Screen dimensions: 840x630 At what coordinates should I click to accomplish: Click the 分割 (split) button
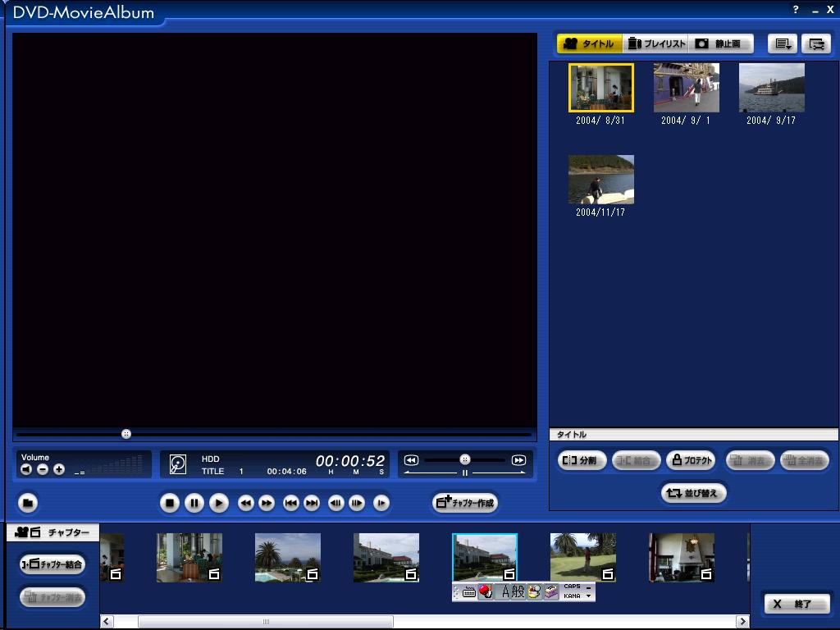pyautogui.click(x=582, y=460)
